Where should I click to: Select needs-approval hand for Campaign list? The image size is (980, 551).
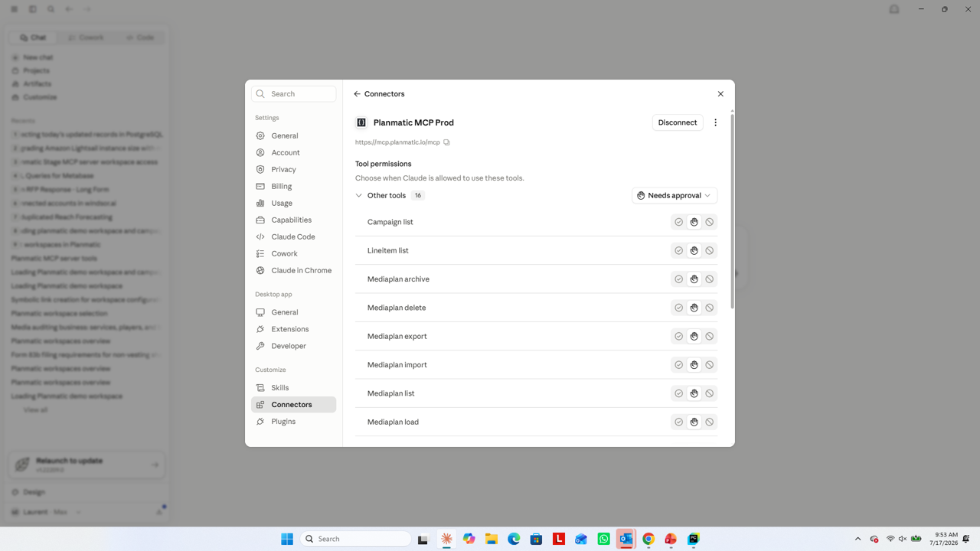coord(694,222)
